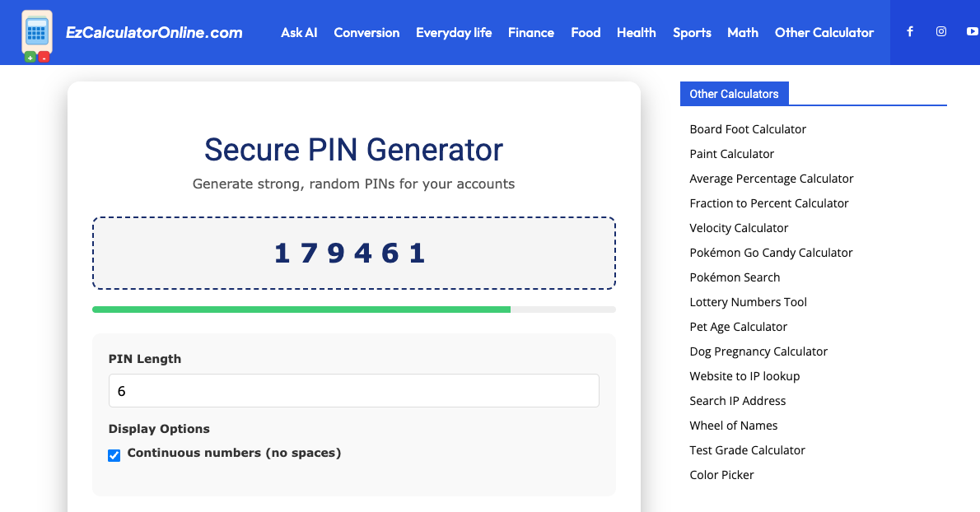
Task: Open the Lottery Numbers Tool
Action: pyautogui.click(x=748, y=302)
